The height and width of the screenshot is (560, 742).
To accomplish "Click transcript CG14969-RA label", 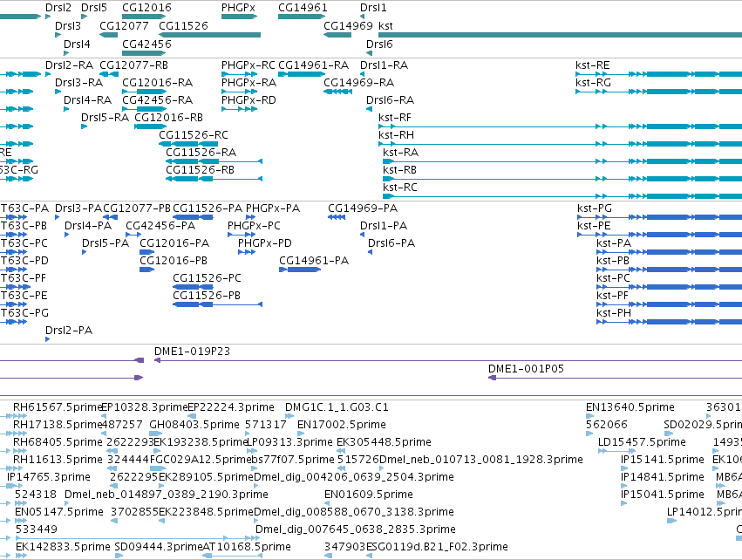I will (x=358, y=82).
